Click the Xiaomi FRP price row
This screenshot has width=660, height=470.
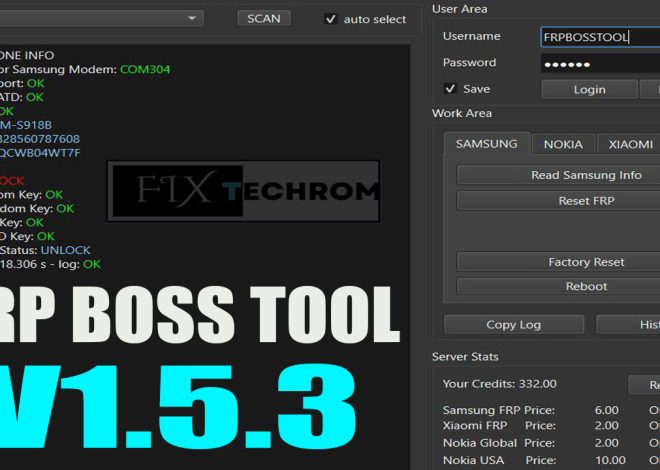coord(531,425)
